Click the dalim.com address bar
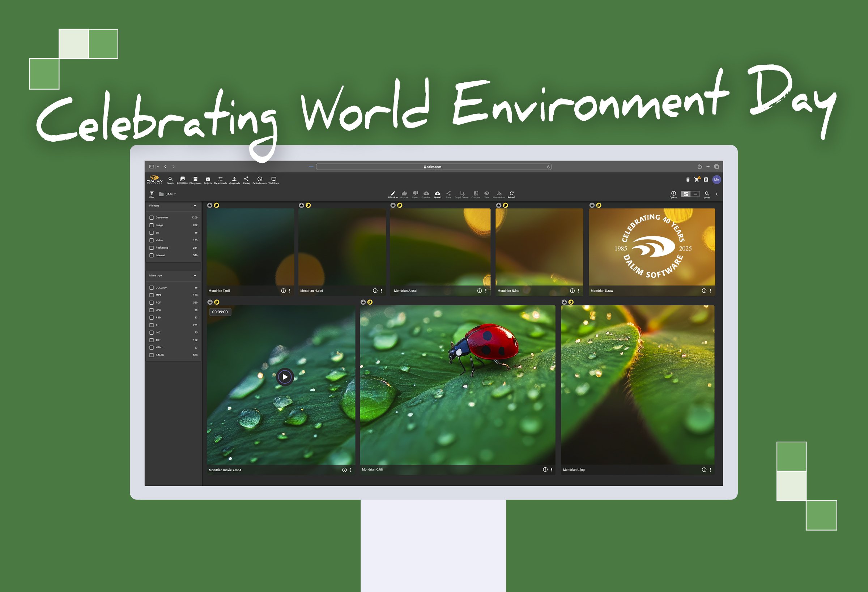This screenshot has width=868, height=592. 434,167
